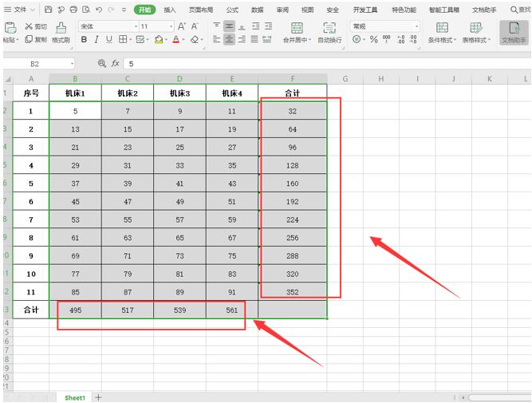Click the horizontal scrollbar at bottom right
532x403 pixels.
point(499,397)
